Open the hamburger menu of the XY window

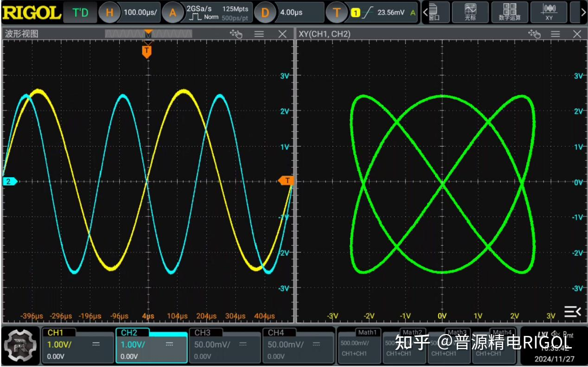555,34
